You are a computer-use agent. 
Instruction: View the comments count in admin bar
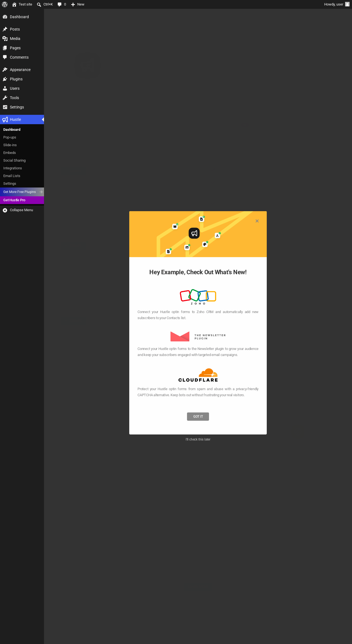click(62, 4)
